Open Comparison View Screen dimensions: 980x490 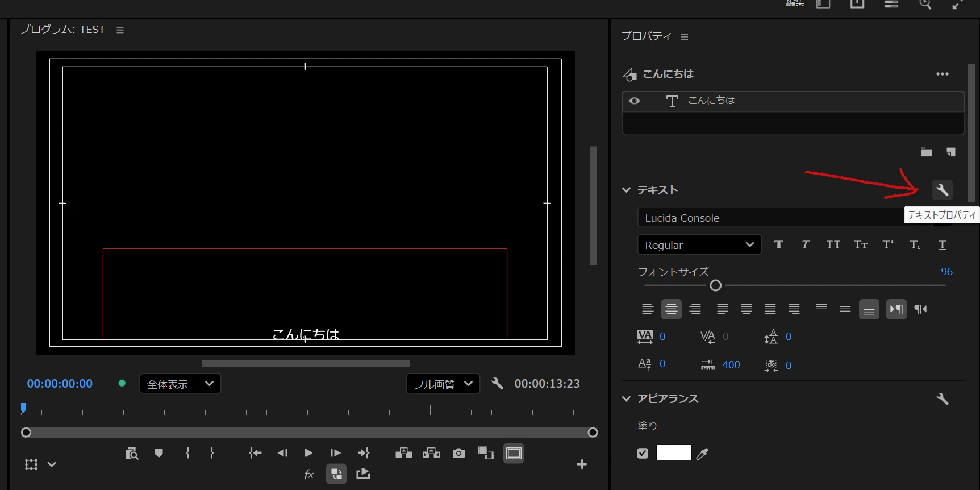click(486, 453)
